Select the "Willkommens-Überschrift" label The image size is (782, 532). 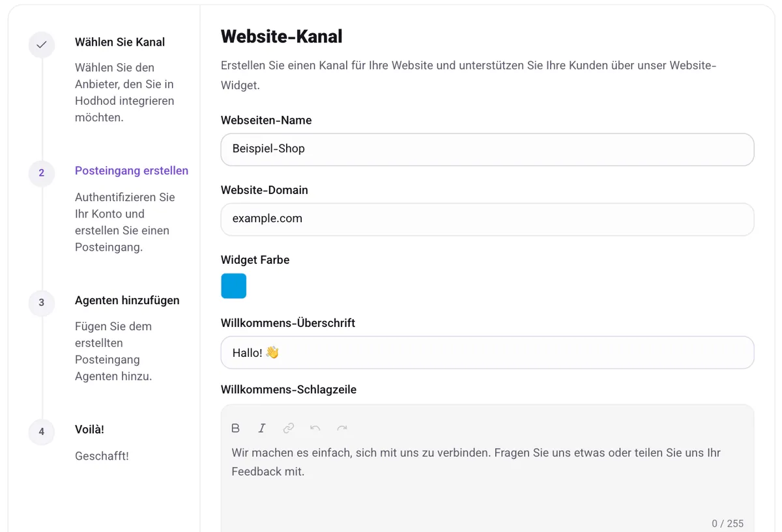(x=288, y=323)
